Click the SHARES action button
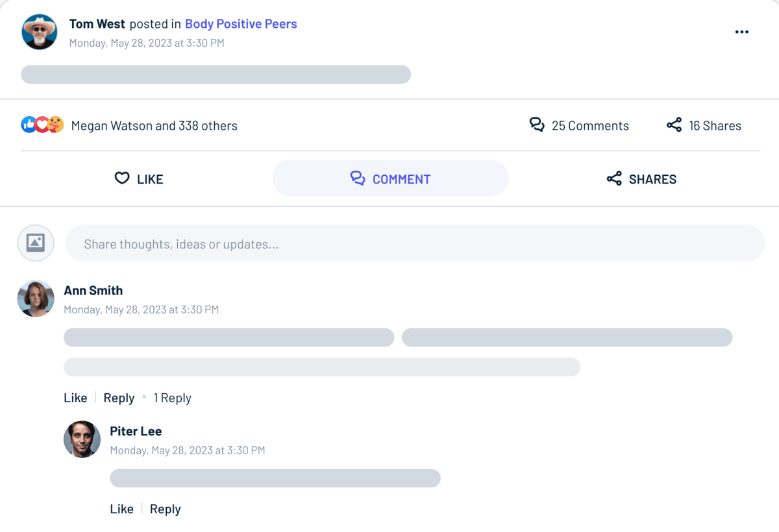This screenshot has width=779, height=532. coord(641,179)
